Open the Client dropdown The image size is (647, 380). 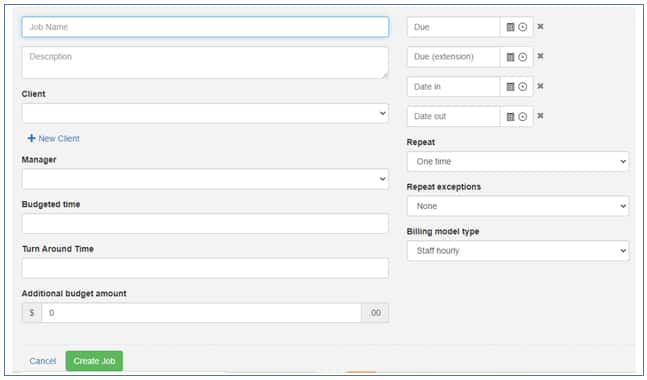205,113
